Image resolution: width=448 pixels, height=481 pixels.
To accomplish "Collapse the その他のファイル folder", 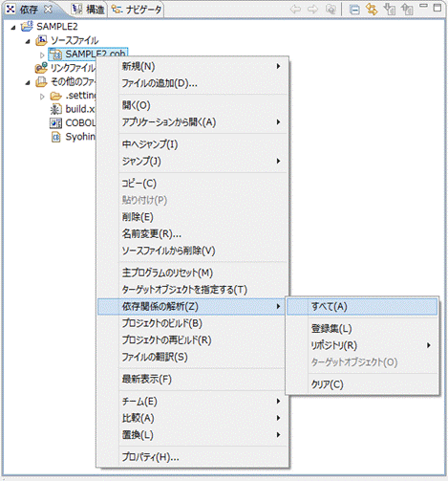I will (x=28, y=83).
